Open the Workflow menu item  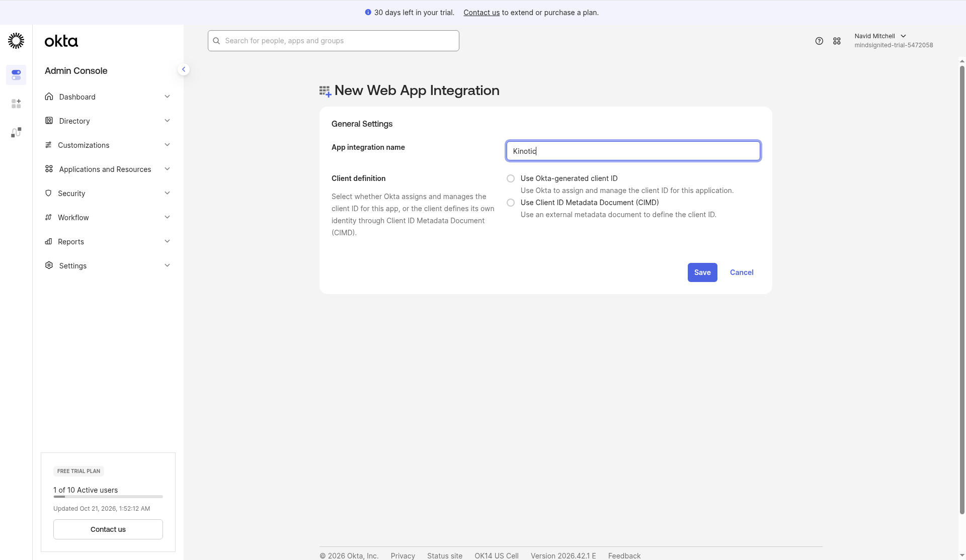click(108, 217)
